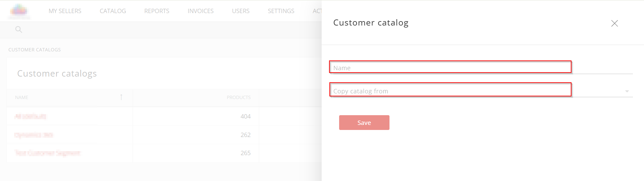Screen dimensions: 644x181
Task: Open MY SELLERS menu
Action: point(65,11)
